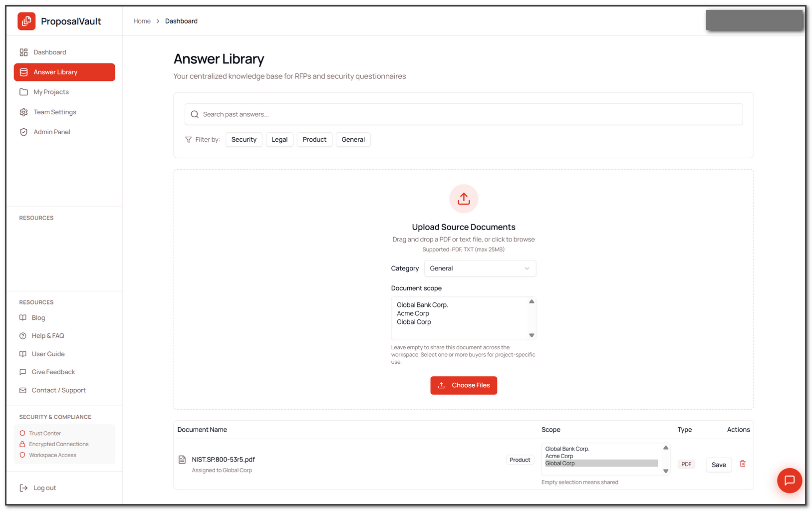Open Workspace Access link
The image size is (812, 511).
[53, 455]
